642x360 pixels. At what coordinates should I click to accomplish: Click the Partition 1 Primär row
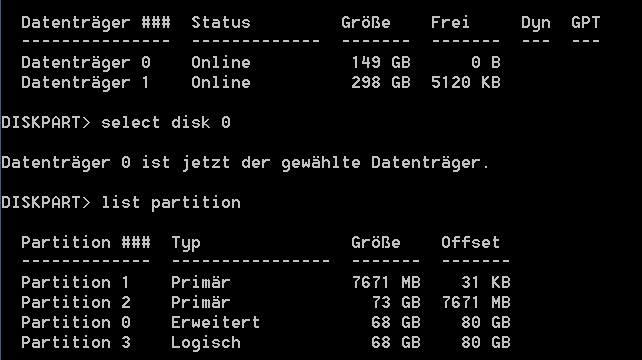coord(266,282)
